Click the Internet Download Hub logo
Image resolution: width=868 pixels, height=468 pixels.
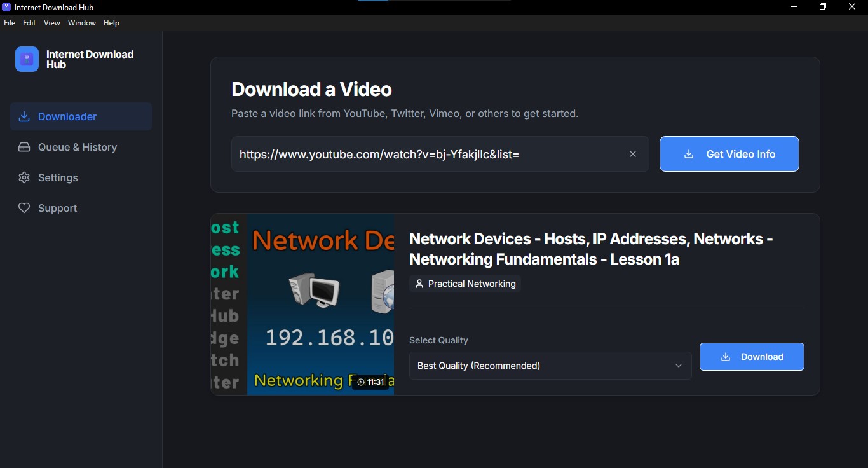(26, 59)
